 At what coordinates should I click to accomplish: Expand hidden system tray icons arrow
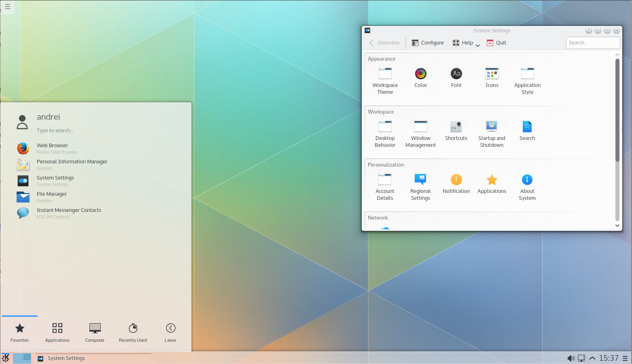point(592,358)
